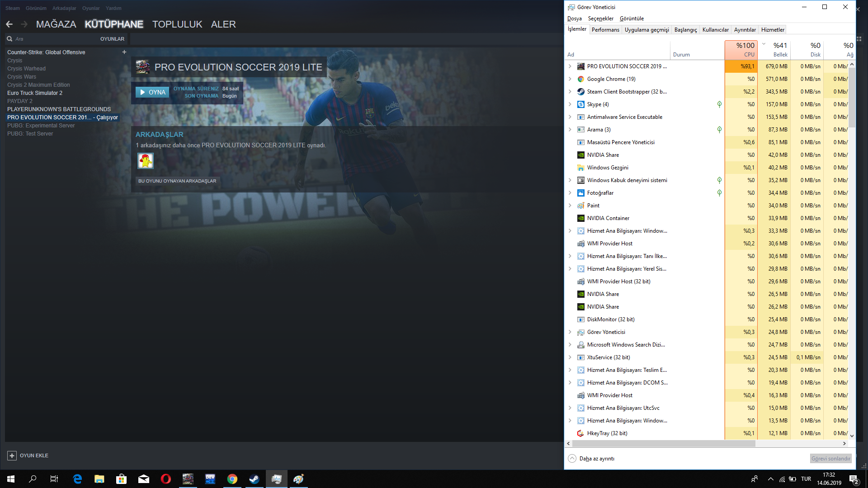Select Euro Truck Simulator 2 in library
The image size is (868, 488).
pos(35,93)
